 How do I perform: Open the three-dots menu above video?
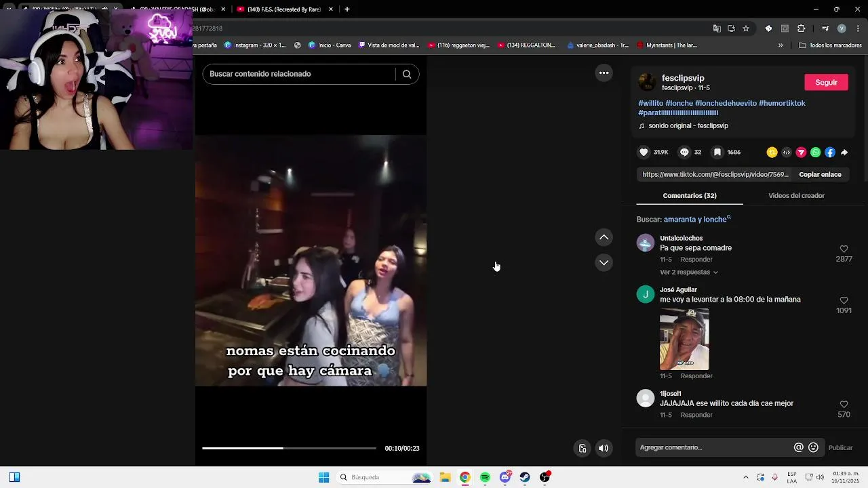pos(604,73)
